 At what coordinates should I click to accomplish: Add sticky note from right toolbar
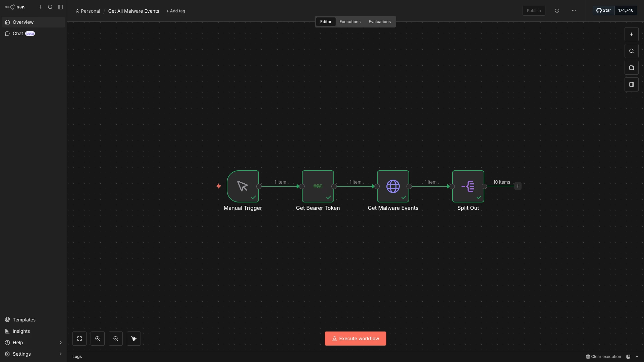pyautogui.click(x=631, y=68)
